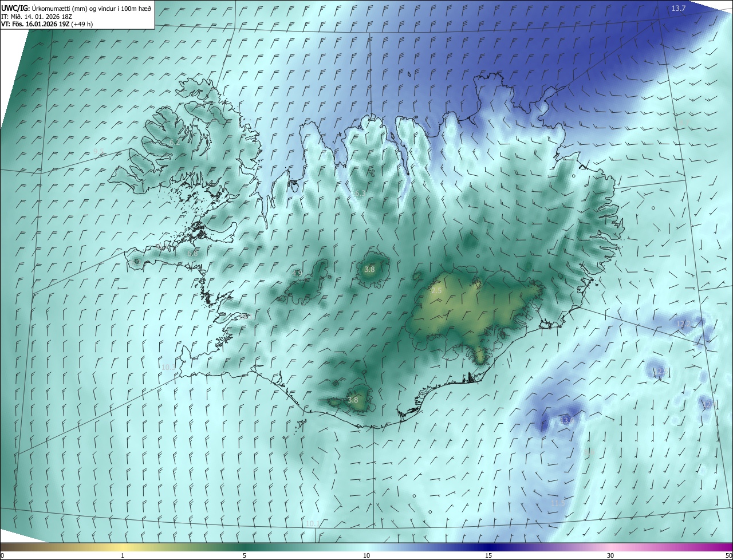The image size is (733, 560).
Task: Click the legend tick label 0
Action: point(2,556)
